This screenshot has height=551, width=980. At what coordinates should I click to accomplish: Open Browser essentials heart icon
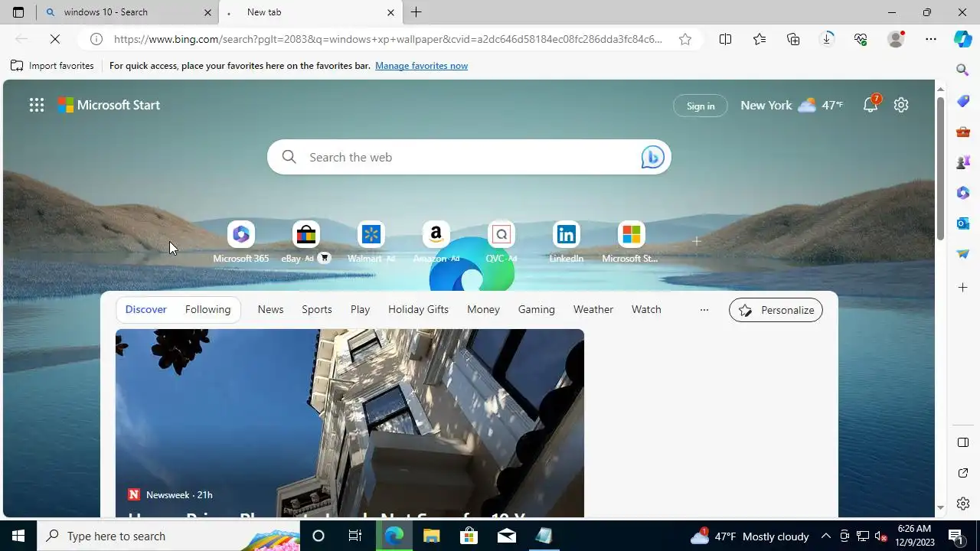coord(861,39)
